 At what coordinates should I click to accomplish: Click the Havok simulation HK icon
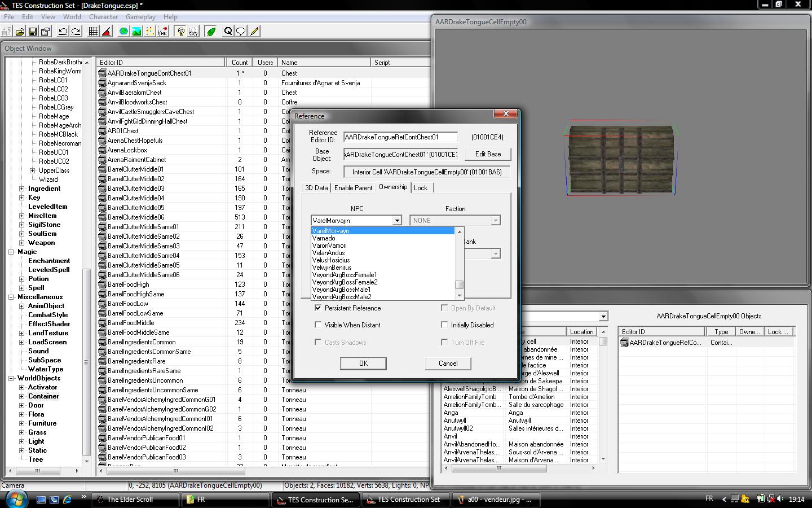[x=162, y=32]
